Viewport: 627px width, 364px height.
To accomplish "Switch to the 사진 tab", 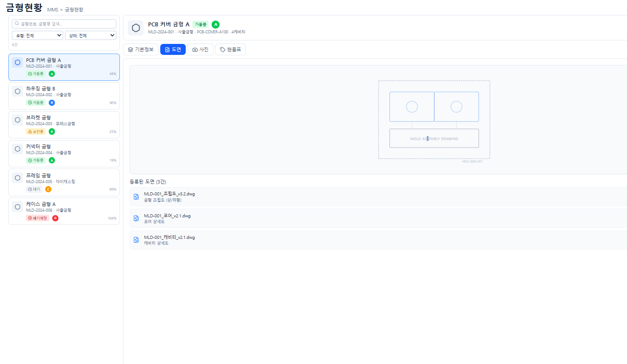I will click(x=200, y=50).
